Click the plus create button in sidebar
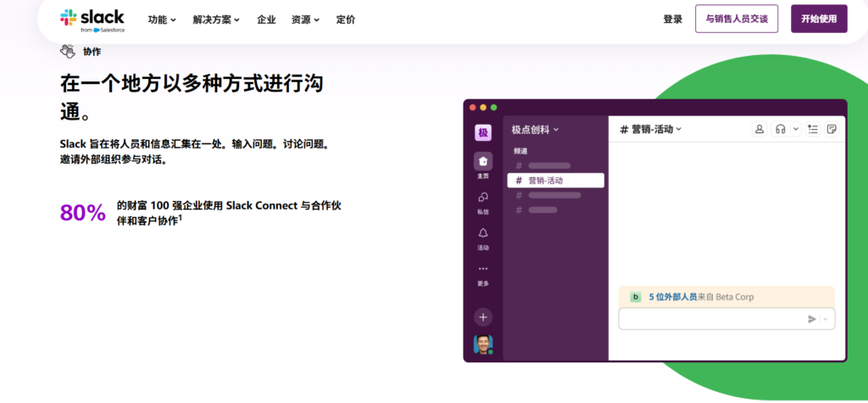Screen dimensions: 868x403 (x=483, y=316)
